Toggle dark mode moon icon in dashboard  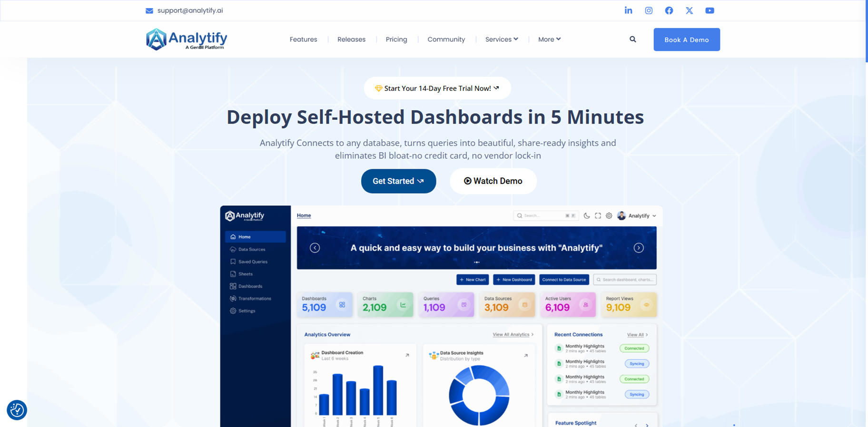pyautogui.click(x=587, y=215)
